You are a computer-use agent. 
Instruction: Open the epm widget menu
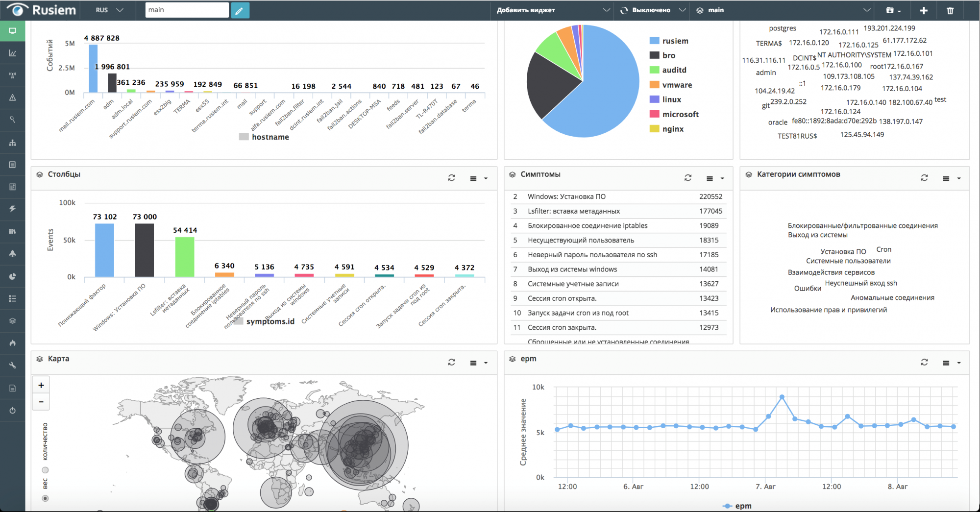[x=952, y=363]
